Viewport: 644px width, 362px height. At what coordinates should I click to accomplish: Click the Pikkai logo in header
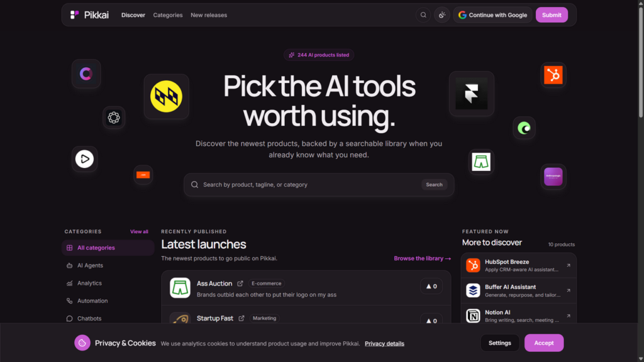pyautogui.click(x=89, y=15)
